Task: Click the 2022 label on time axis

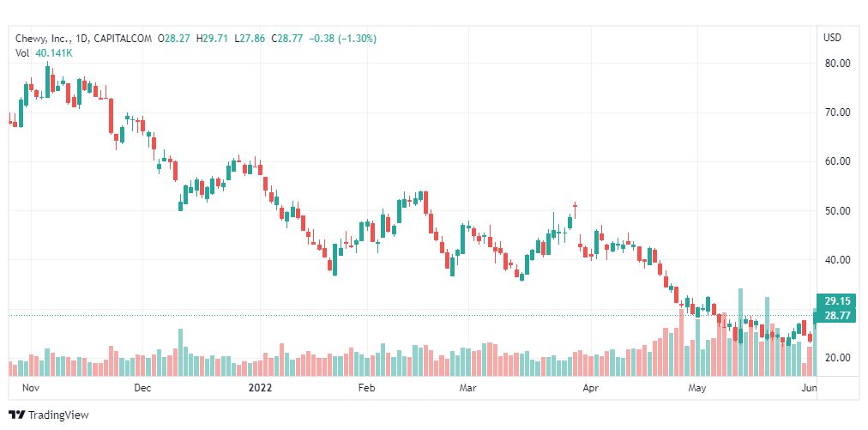Action: (x=260, y=388)
